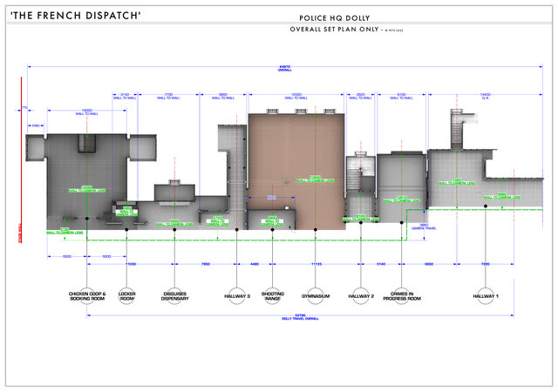This screenshot has width=558, height=392.
Task: Select the SHOOTING RANGE label
Action: tap(273, 296)
